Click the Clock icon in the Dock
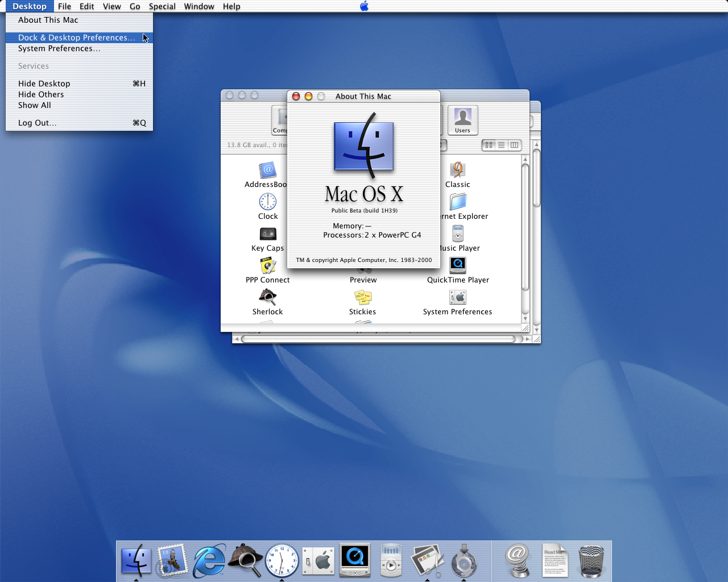The height and width of the screenshot is (582, 728). tap(282, 560)
